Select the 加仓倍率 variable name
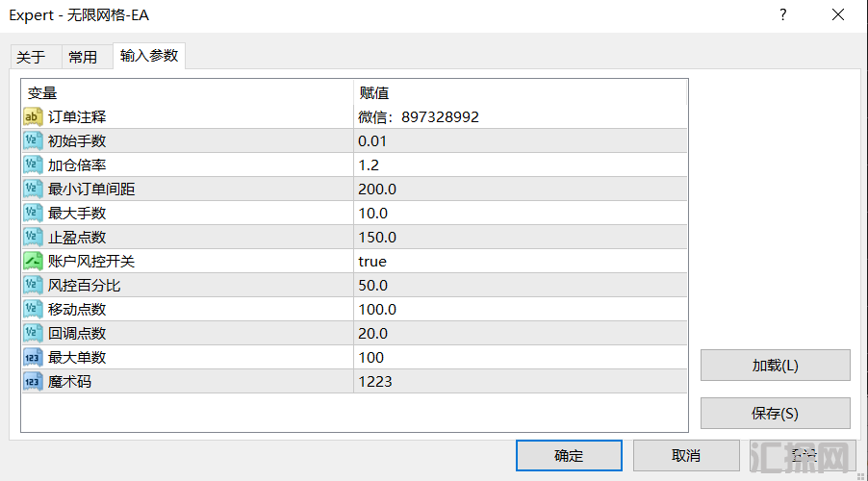This screenshot has height=481, width=868. click(77, 165)
